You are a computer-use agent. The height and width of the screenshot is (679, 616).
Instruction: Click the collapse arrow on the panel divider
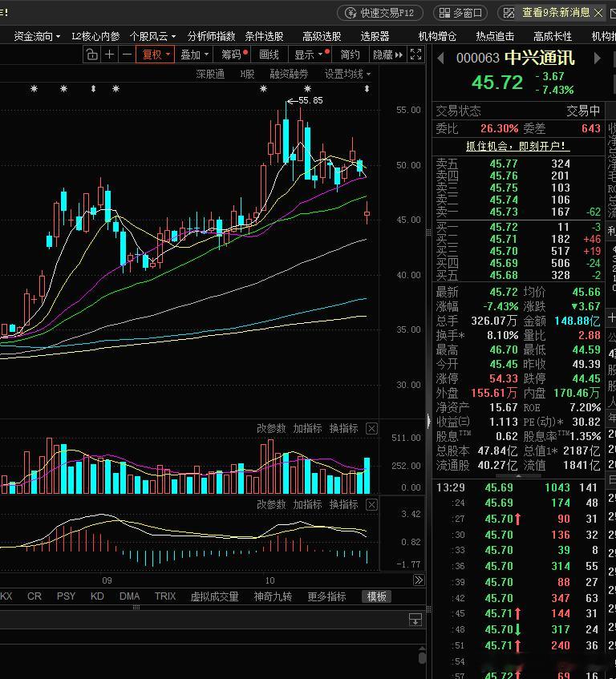(429, 421)
